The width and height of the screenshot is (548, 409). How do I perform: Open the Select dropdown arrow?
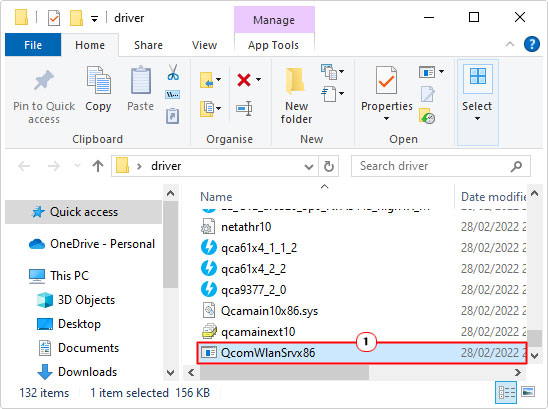click(x=477, y=119)
